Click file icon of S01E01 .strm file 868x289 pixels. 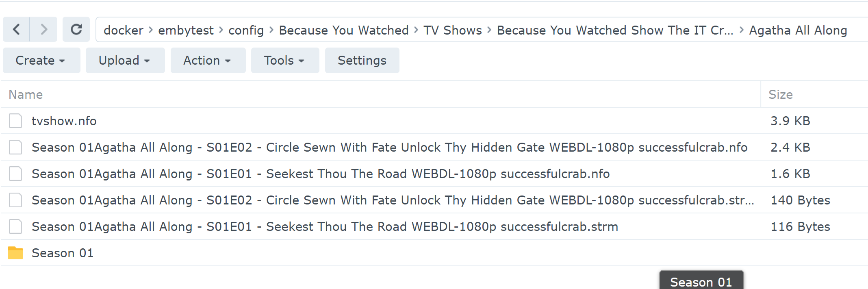15,226
